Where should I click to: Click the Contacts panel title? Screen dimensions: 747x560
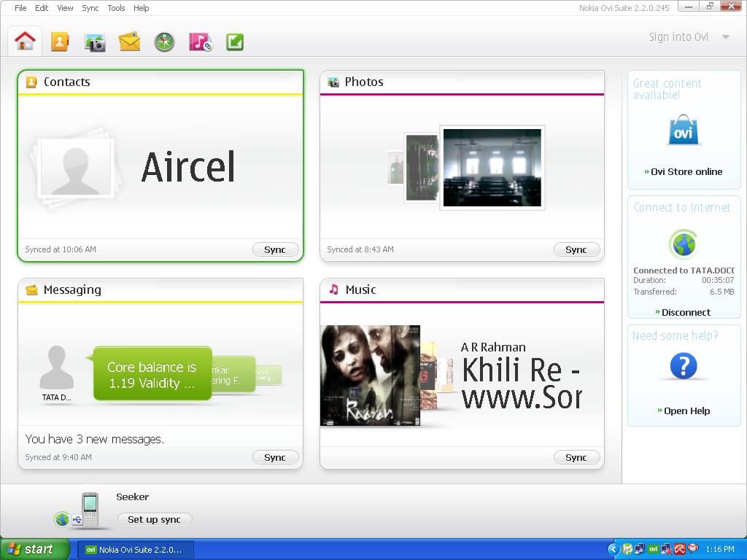[x=66, y=82]
